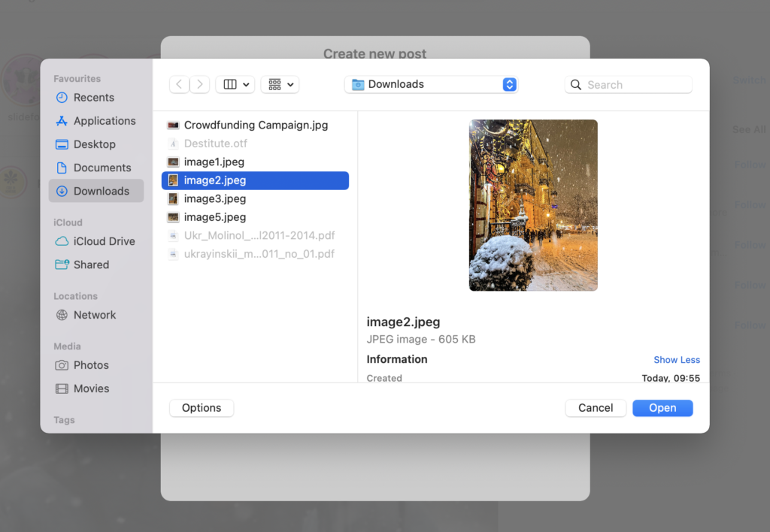Switch view using the column view icon
770x532 pixels.
pyautogui.click(x=230, y=84)
